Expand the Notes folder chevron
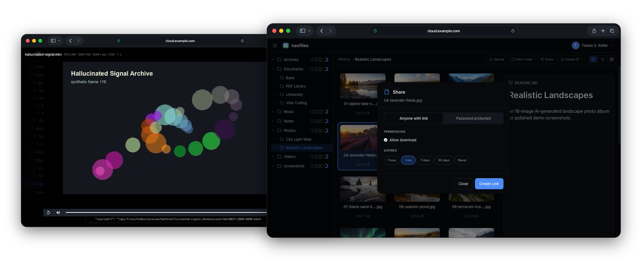Viewport: 644px width, 261px height. (x=273, y=121)
